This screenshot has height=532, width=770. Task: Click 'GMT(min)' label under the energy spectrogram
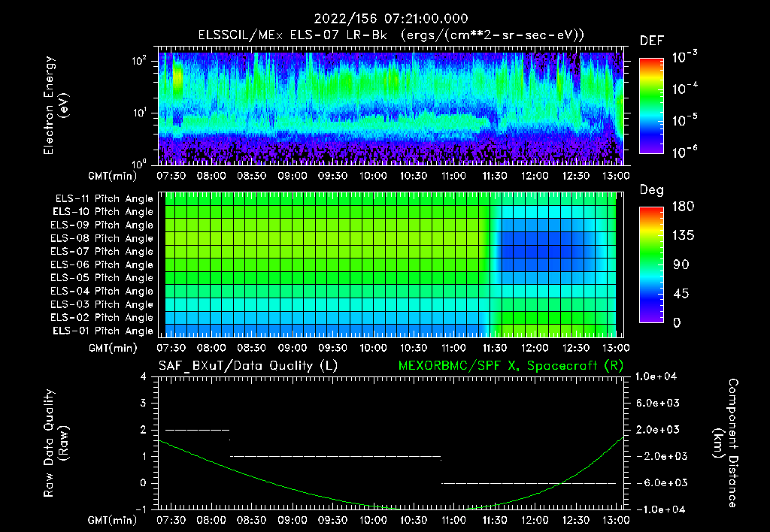tap(112, 176)
